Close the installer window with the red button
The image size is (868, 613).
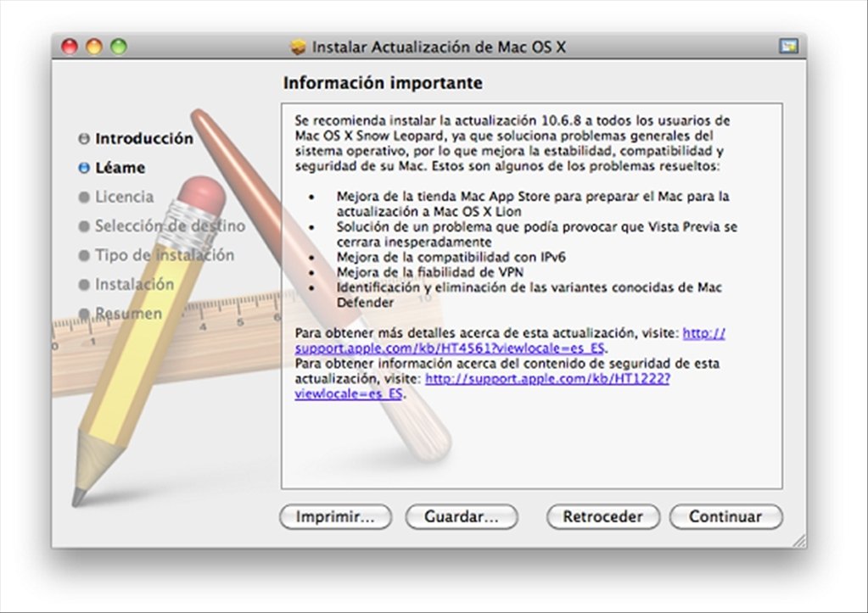click(70, 47)
